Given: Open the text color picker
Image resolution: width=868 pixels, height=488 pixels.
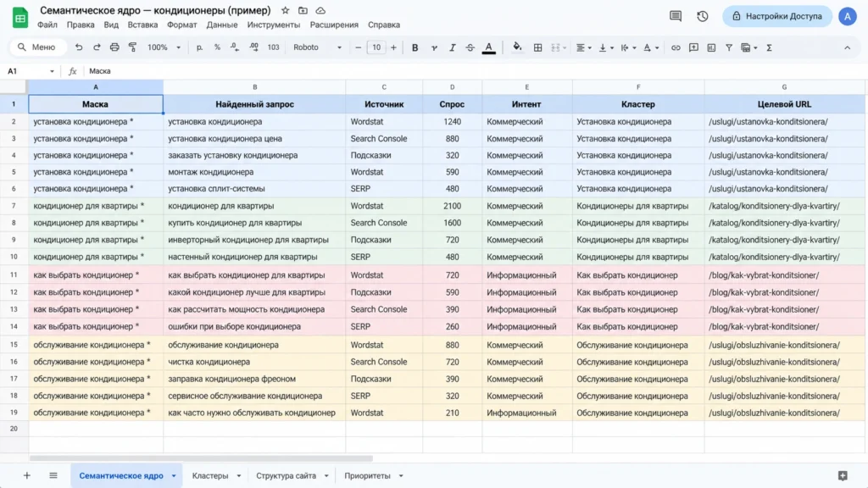Looking at the screenshot, I should (x=489, y=48).
